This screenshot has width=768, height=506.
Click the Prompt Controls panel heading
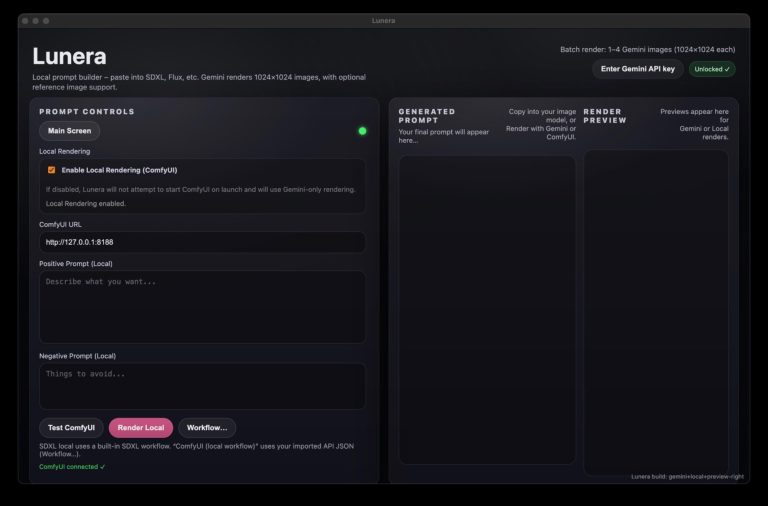coord(87,112)
